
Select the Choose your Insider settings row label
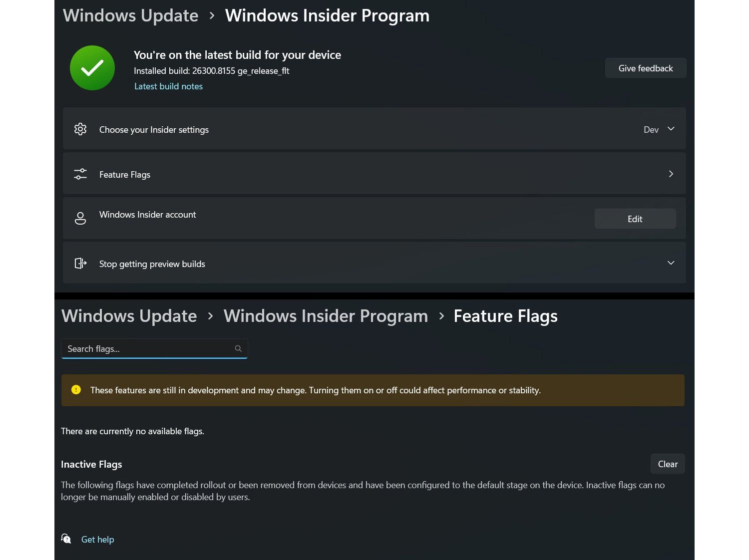(x=154, y=130)
